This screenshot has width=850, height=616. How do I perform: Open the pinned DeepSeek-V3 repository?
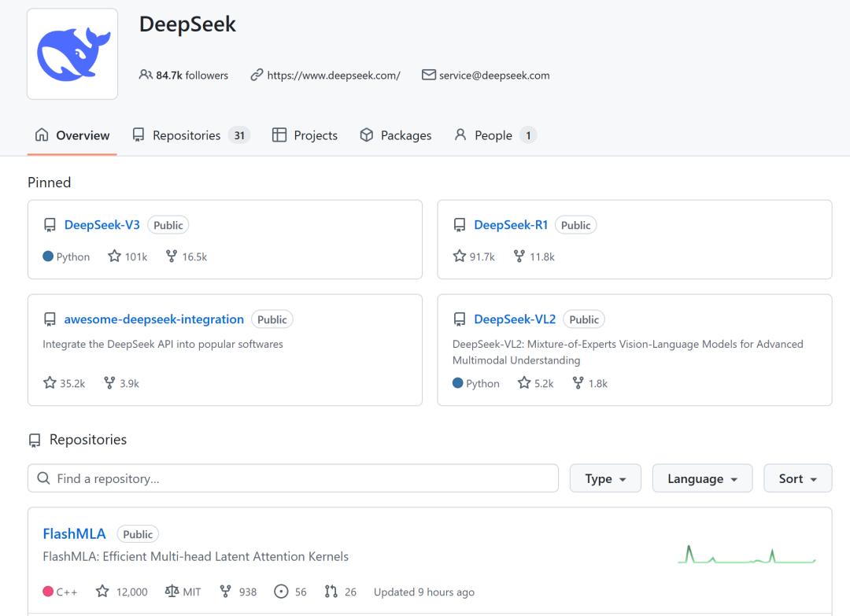[102, 225]
